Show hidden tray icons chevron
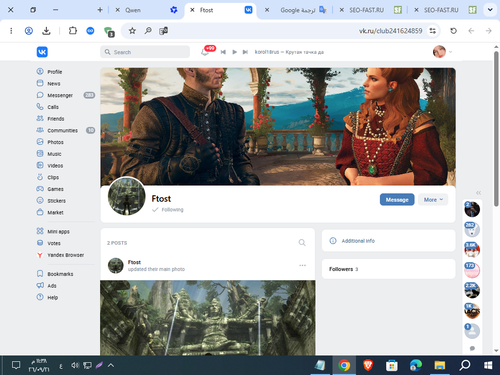500x375 pixels. (x=111, y=365)
